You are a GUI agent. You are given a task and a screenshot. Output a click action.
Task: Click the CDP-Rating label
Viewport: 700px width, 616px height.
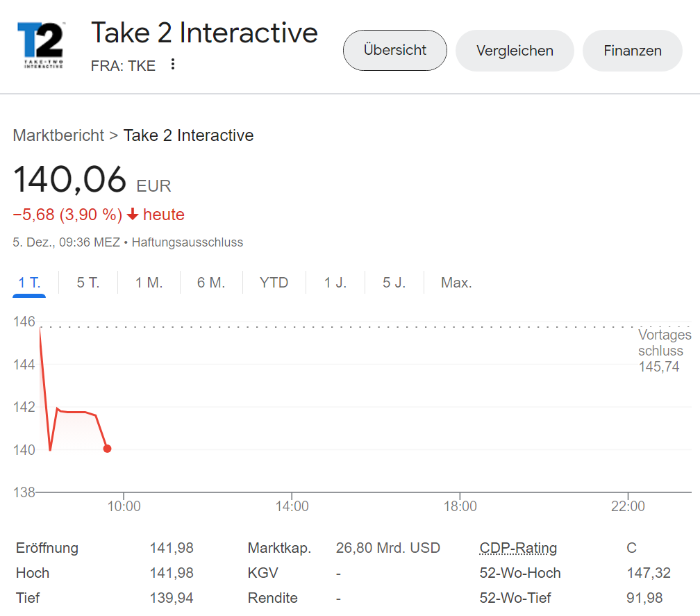point(518,548)
